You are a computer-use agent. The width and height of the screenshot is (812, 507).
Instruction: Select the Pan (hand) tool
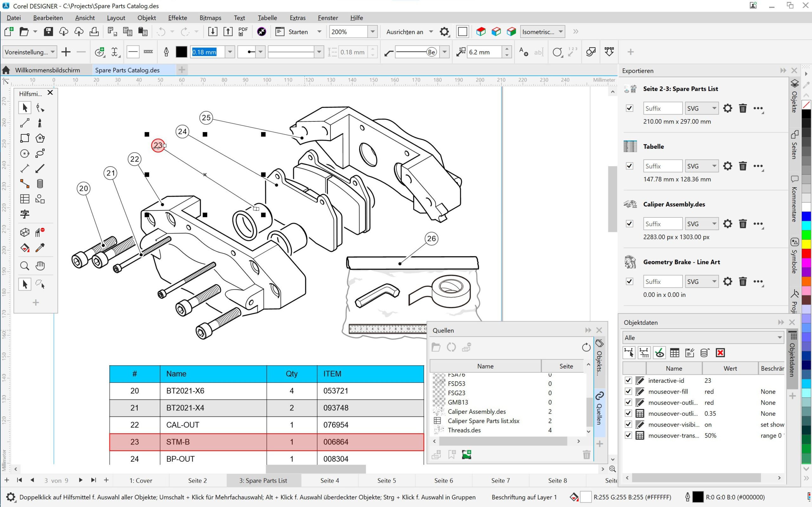click(x=40, y=265)
